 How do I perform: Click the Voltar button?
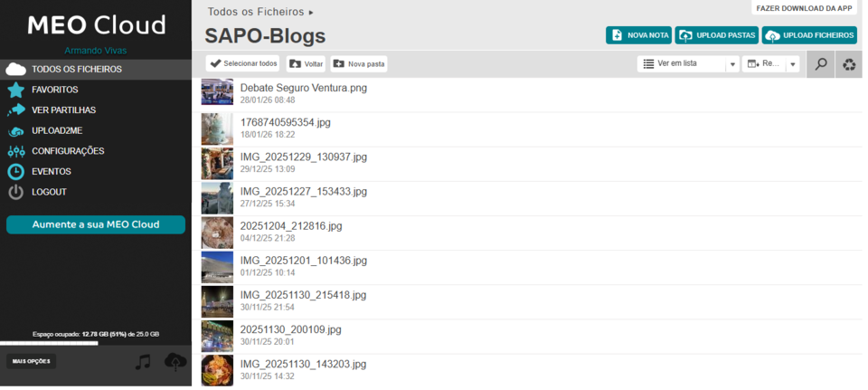306,63
